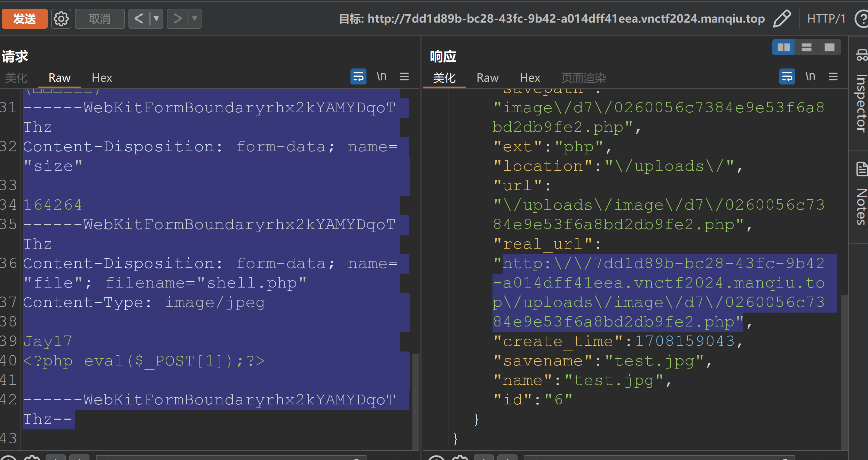This screenshot has height=460, width=868.
Task: Select single-pane combined layout icon
Action: (x=829, y=47)
